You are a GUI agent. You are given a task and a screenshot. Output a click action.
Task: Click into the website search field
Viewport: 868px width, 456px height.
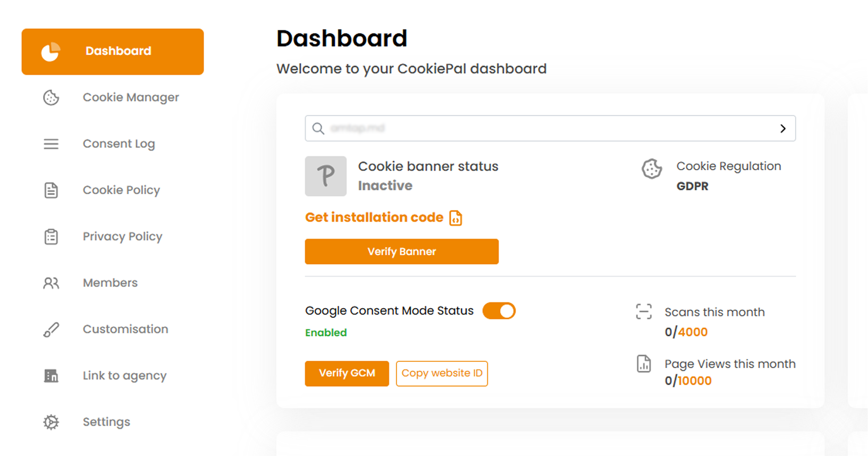(542, 128)
